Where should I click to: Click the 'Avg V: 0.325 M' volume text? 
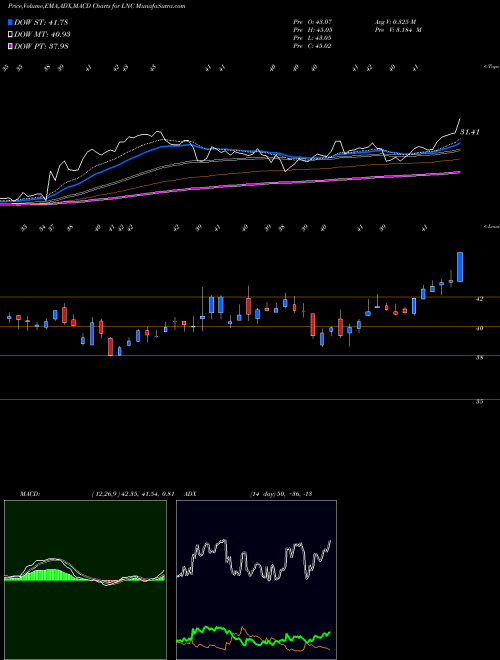(395, 21)
